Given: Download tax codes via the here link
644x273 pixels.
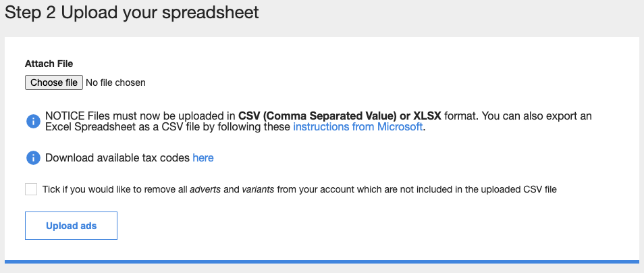Looking at the screenshot, I should (203, 158).
